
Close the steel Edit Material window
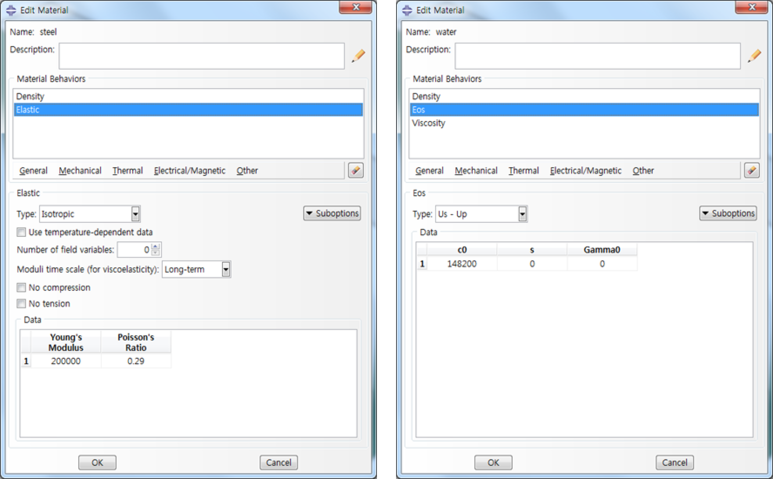[355, 7]
